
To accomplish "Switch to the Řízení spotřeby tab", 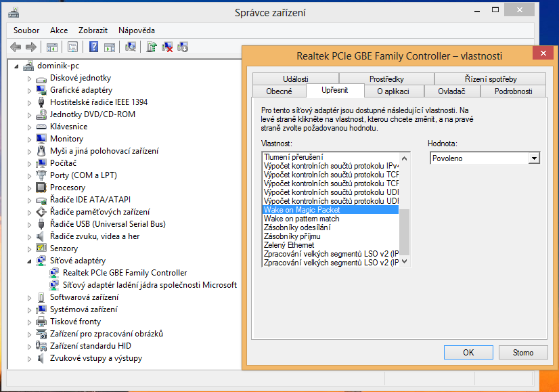I will (x=491, y=79).
